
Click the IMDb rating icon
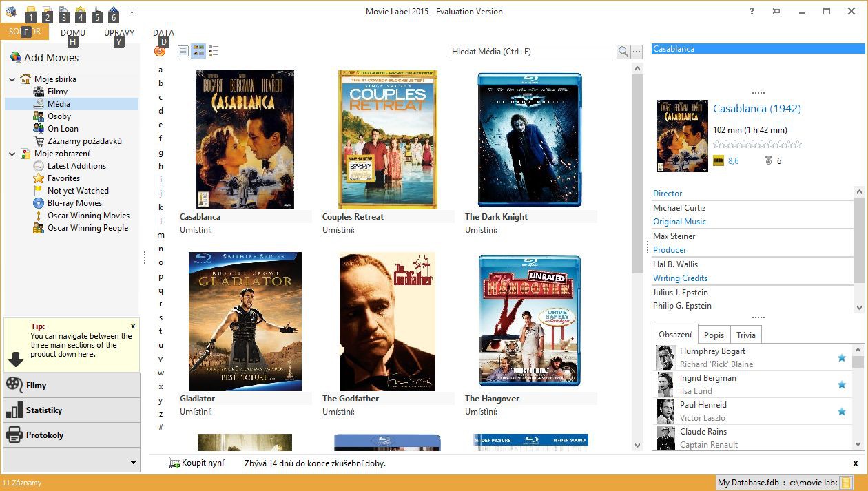pyautogui.click(x=719, y=161)
